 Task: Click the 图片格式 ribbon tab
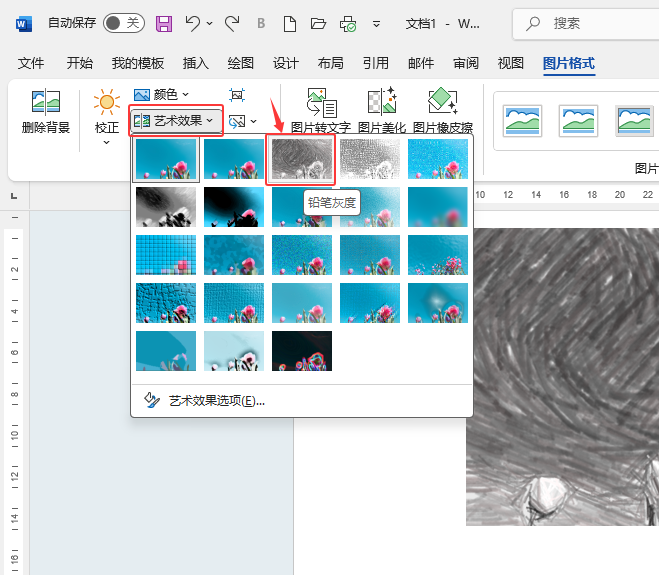pyautogui.click(x=569, y=63)
